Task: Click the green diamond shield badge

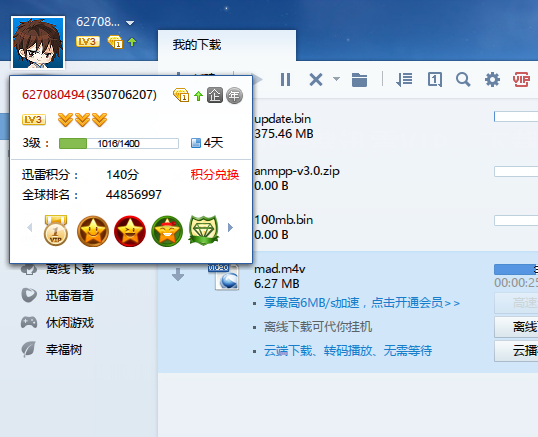Action: click(x=203, y=230)
